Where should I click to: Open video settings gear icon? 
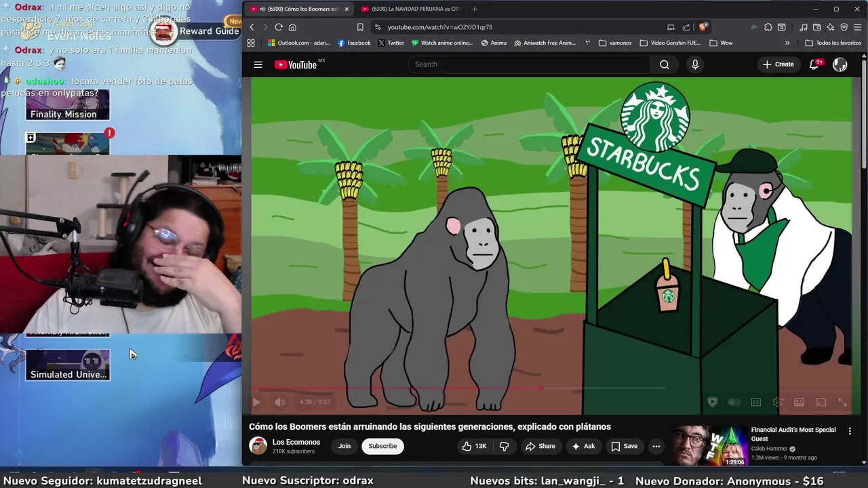tap(778, 402)
